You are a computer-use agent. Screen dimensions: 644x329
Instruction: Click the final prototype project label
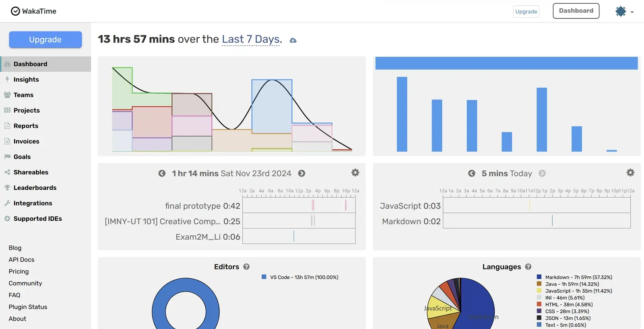coord(202,206)
